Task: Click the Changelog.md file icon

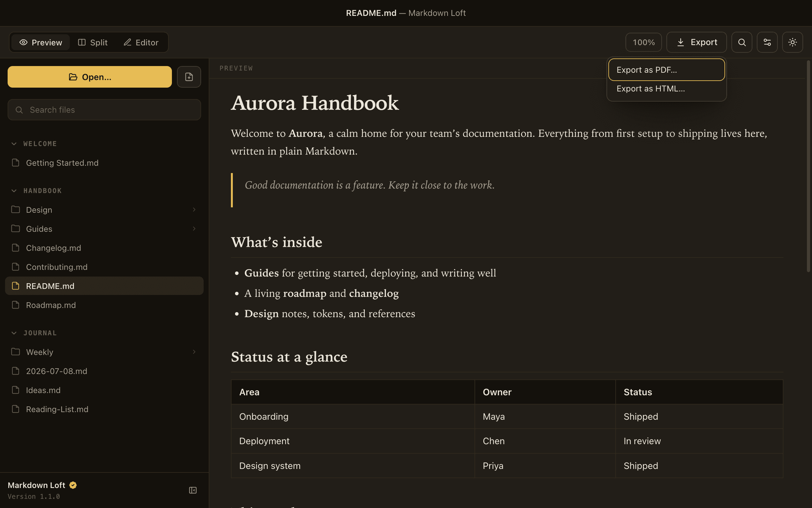Action: tap(16, 248)
